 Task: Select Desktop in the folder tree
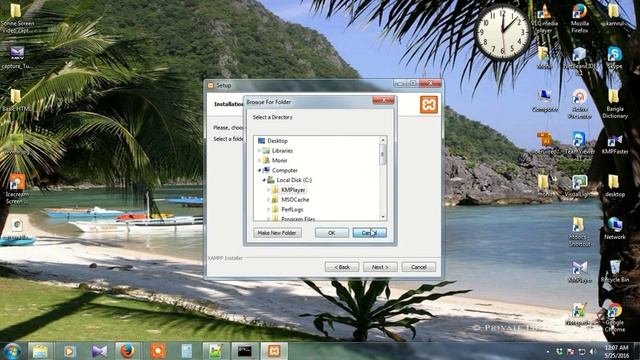pos(277,141)
